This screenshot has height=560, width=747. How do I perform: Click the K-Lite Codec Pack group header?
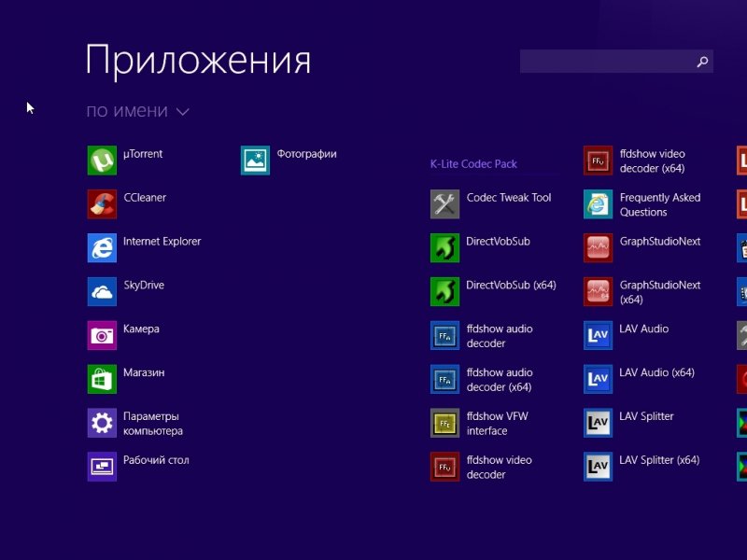click(473, 164)
